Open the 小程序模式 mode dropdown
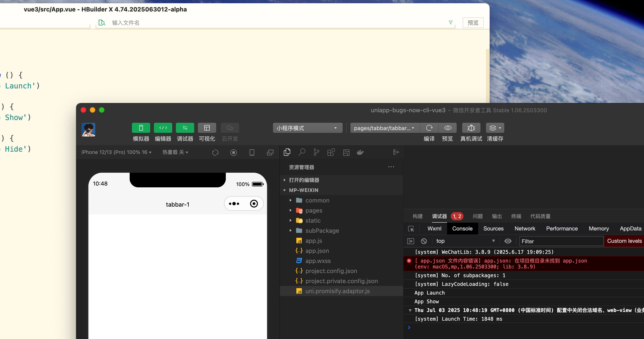644x339 pixels. point(308,128)
